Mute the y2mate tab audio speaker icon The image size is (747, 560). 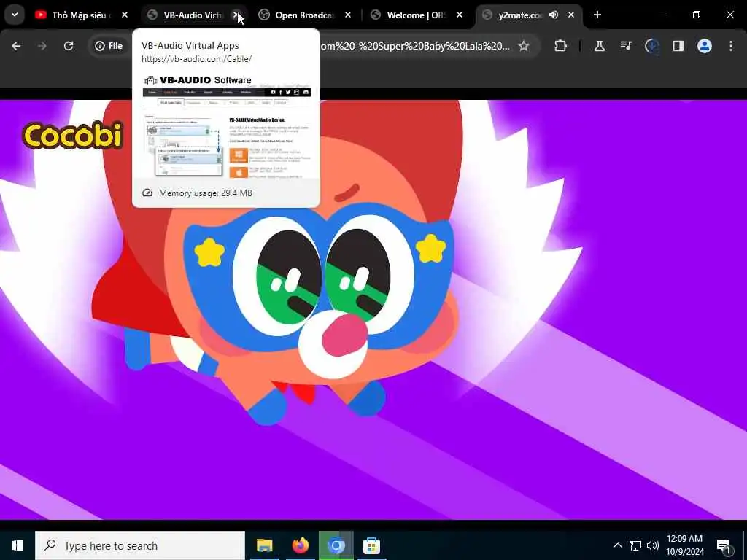[554, 15]
